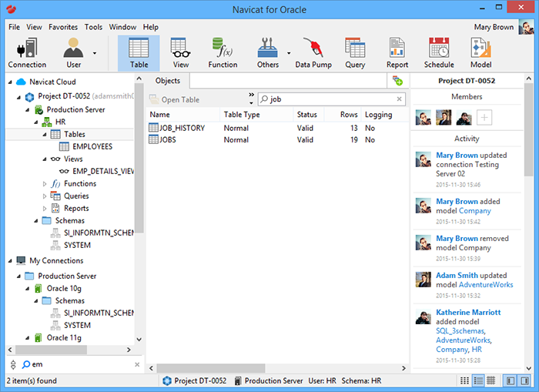Open the View menu
Image resolution: width=539 pixels, height=392 pixels.
point(34,27)
